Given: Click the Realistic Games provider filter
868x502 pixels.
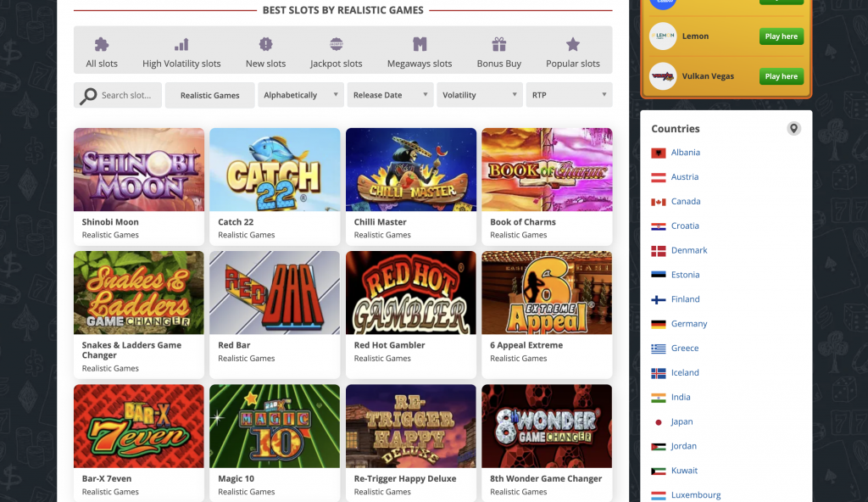Looking at the screenshot, I should (210, 95).
